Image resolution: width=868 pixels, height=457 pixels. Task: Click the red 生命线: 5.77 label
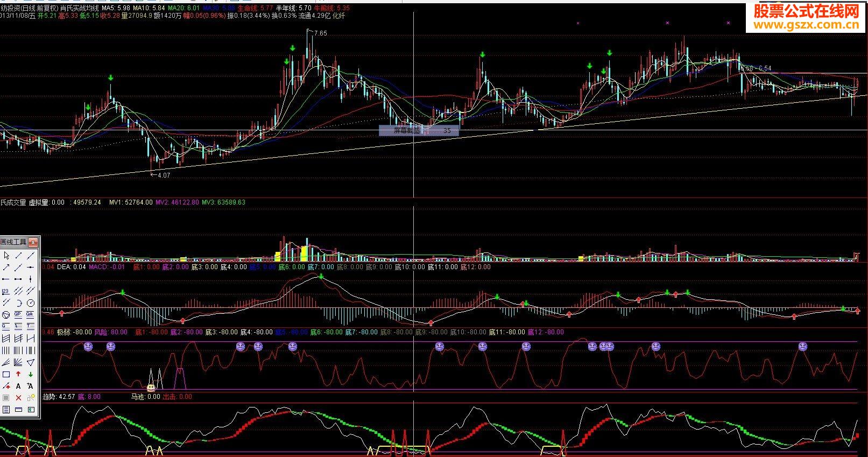(x=255, y=9)
